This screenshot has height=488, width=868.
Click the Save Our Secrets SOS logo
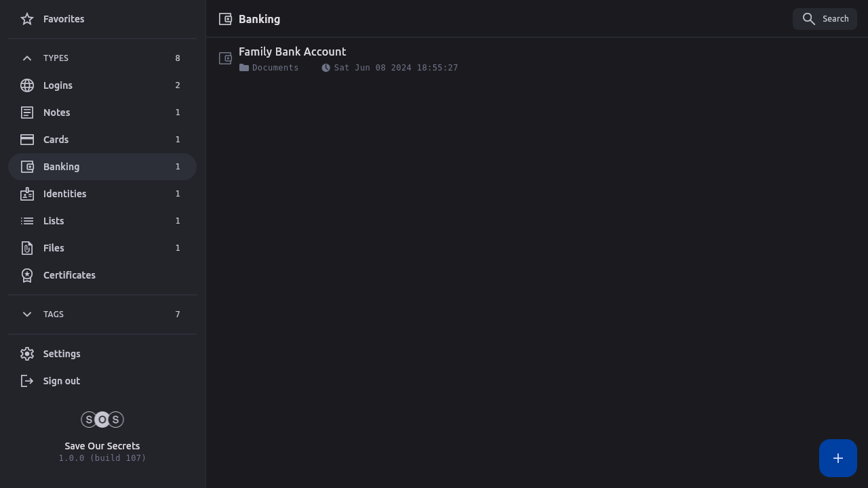pyautogui.click(x=102, y=420)
